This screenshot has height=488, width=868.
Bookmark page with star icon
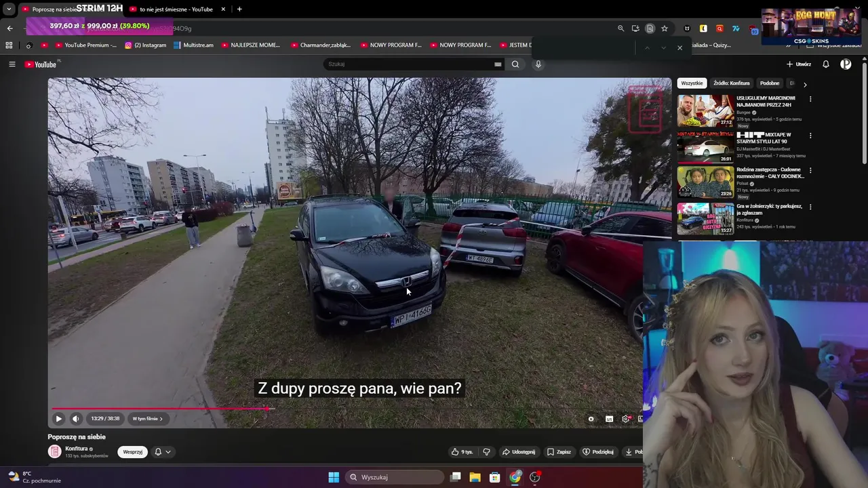coord(665,28)
